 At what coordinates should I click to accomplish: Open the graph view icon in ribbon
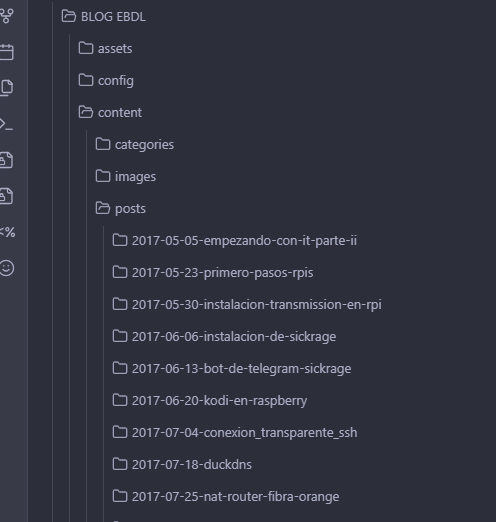(x=6, y=16)
